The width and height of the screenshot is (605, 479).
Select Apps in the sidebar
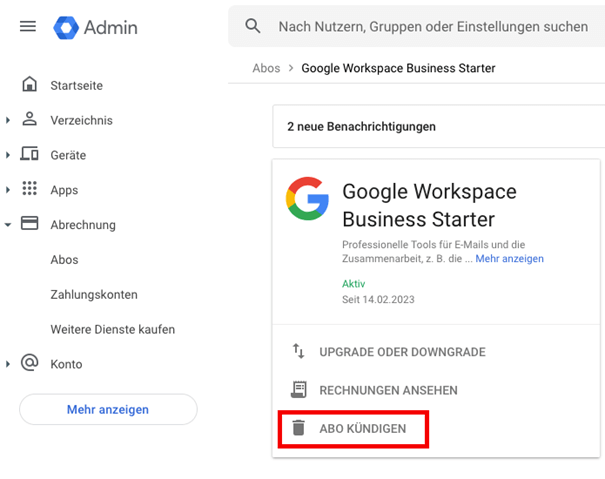pos(64,190)
